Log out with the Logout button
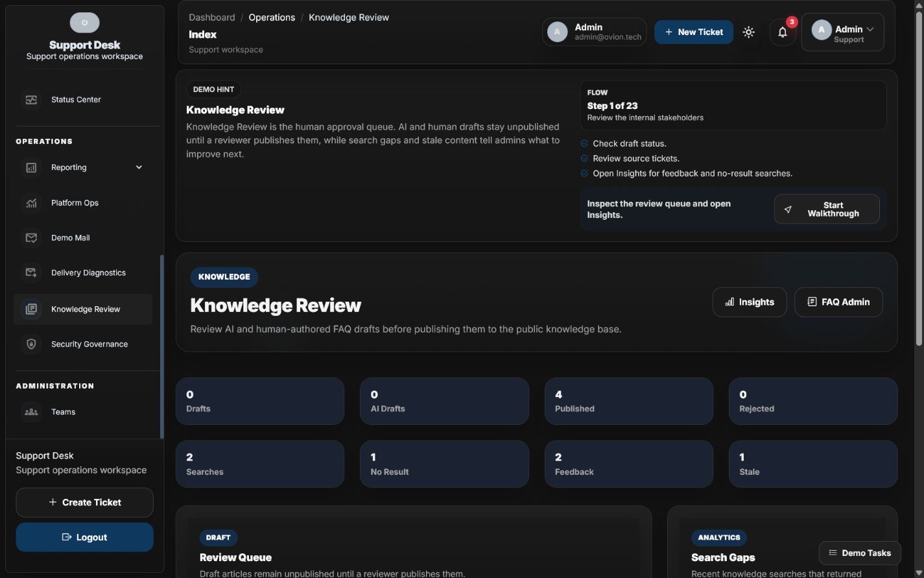The height and width of the screenshot is (578, 924). 84,537
